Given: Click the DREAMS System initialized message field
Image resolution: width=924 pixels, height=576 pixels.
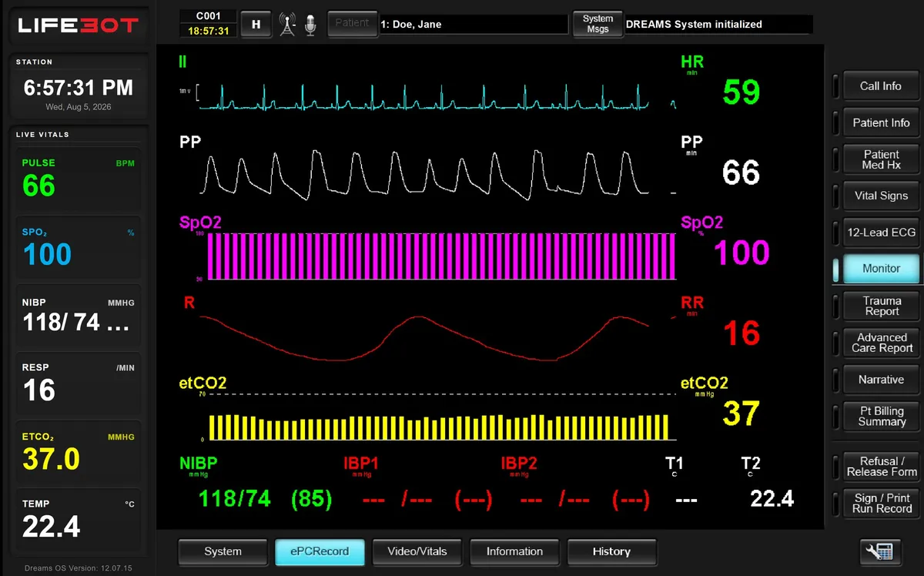Looking at the screenshot, I should pos(718,24).
